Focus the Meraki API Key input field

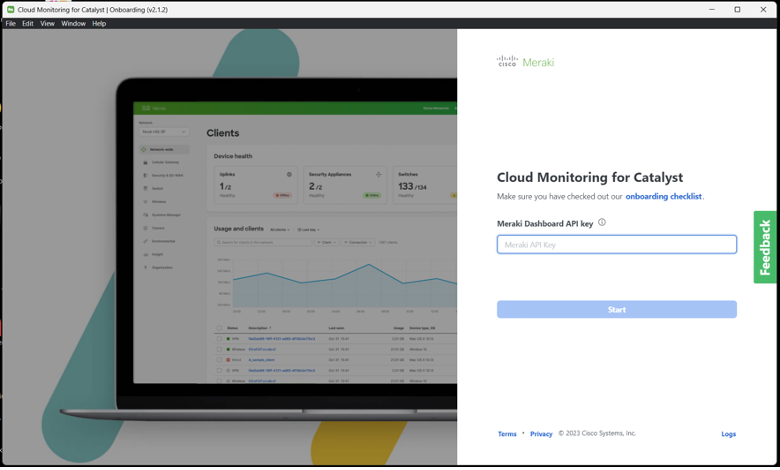[616, 244]
